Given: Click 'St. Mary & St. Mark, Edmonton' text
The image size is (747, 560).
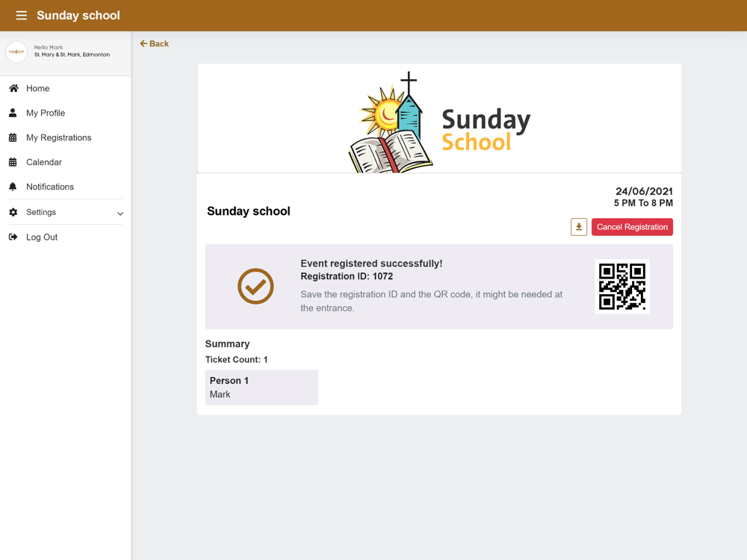Looking at the screenshot, I should coord(72,55).
